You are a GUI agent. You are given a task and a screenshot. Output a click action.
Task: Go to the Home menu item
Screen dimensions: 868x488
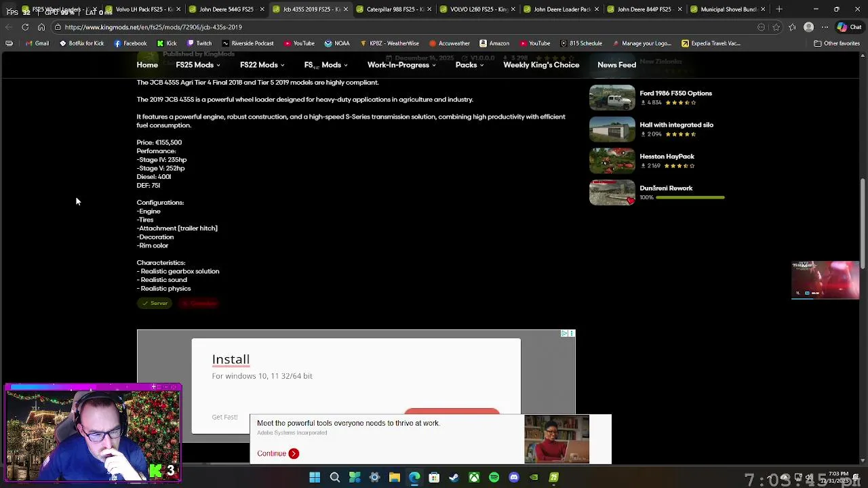coord(147,65)
